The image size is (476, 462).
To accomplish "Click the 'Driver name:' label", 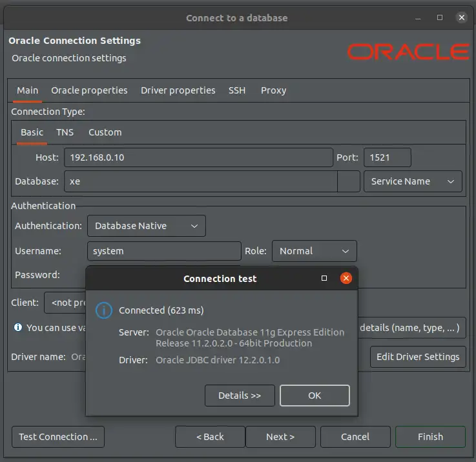I will [x=38, y=357].
